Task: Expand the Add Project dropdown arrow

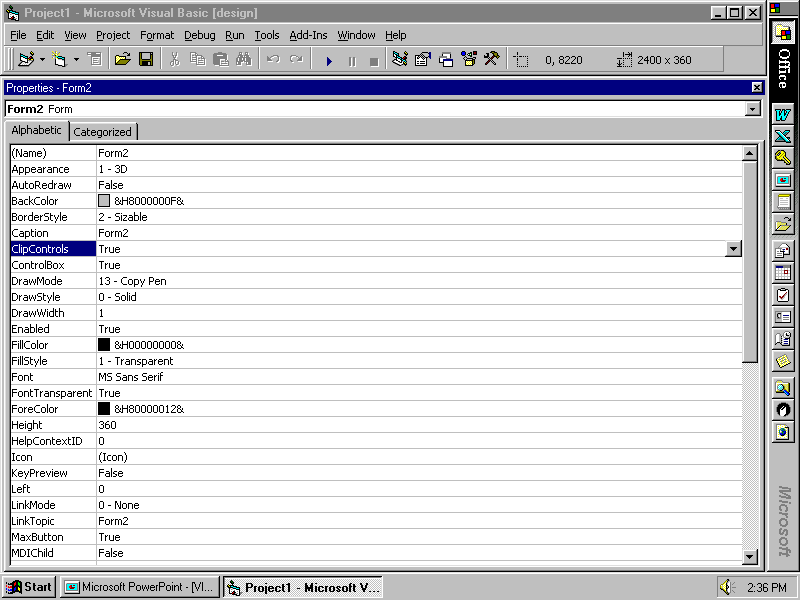Action: (x=42, y=60)
